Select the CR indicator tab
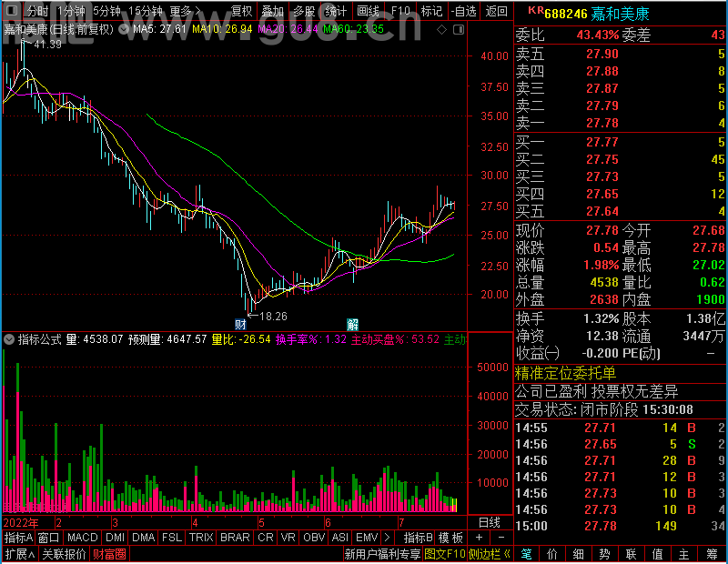Screen dimensions: 728x564 click(x=266, y=538)
